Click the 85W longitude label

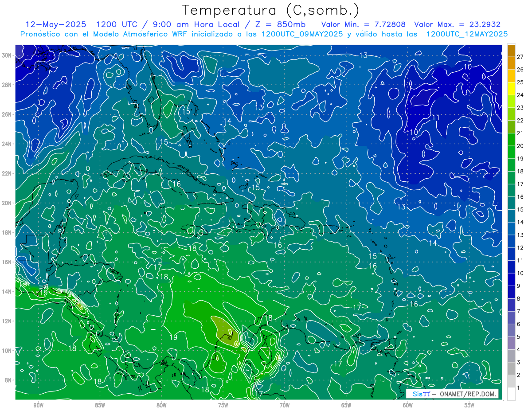pyautogui.click(x=100, y=405)
